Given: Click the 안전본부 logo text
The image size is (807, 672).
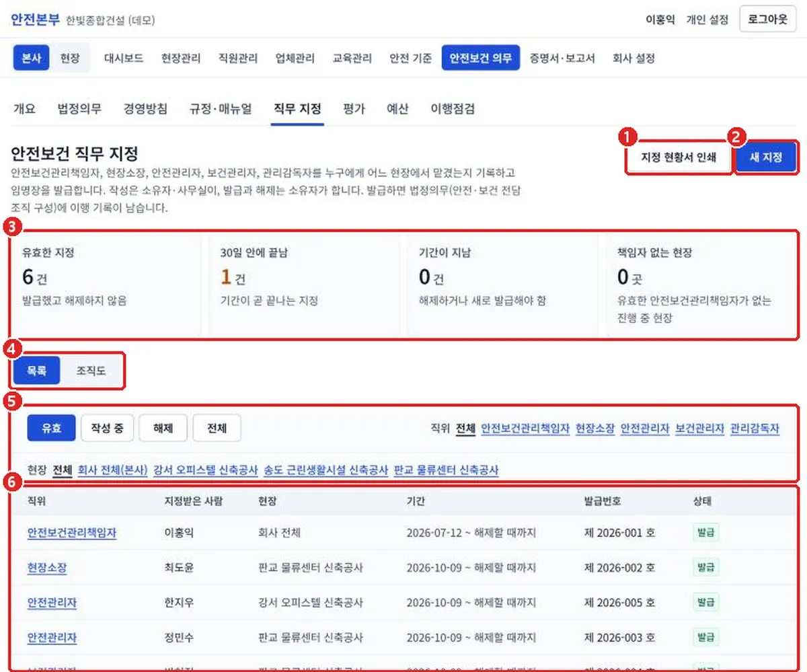Looking at the screenshot, I should pyautogui.click(x=36, y=20).
